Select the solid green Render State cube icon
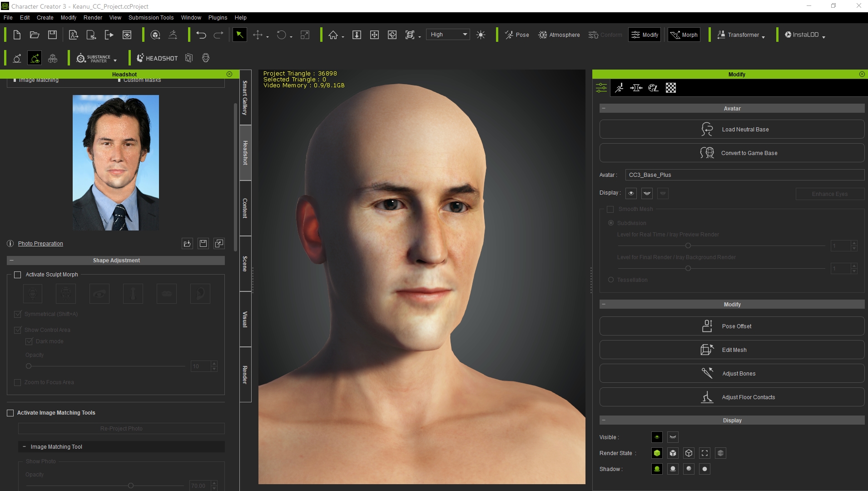 657,453
